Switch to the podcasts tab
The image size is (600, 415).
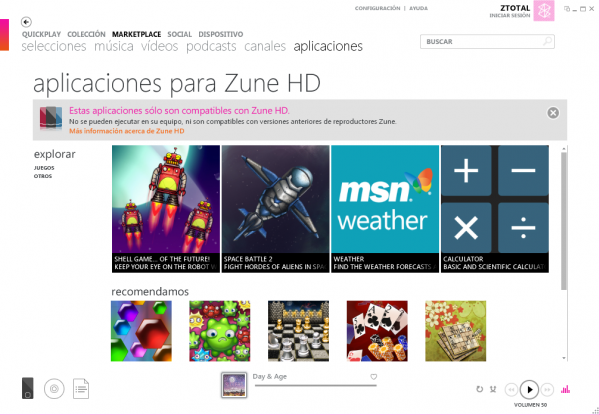pyautogui.click(x=211, y=46)
